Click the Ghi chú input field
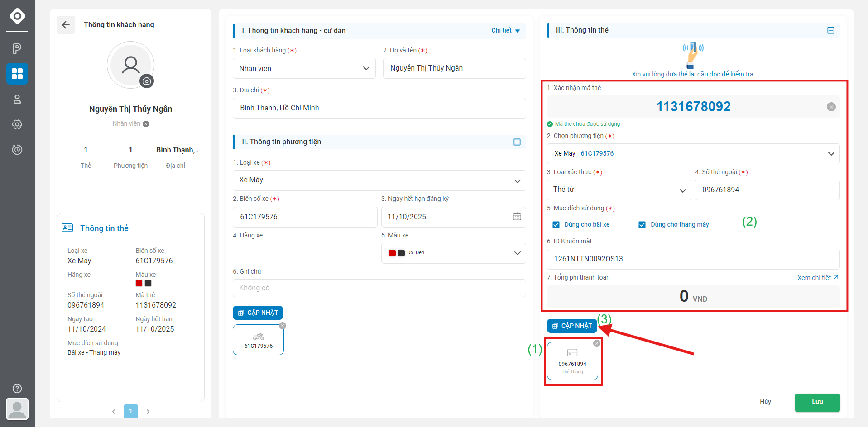This screenshot has height=427, width=868. [x=379, y=288]
